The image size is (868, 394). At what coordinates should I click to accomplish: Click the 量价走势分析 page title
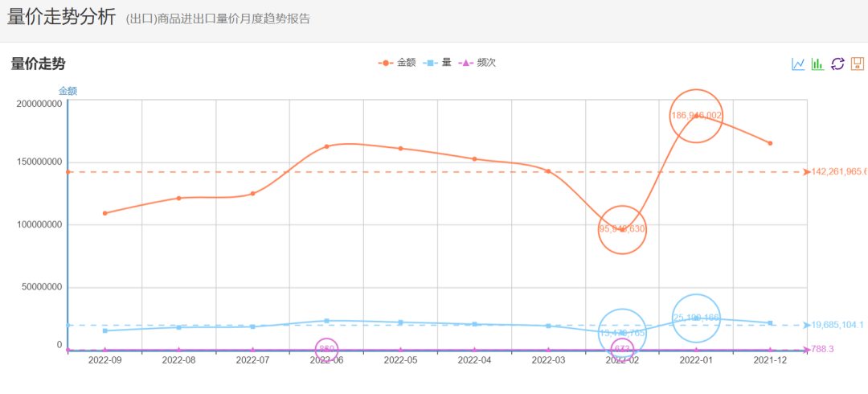pyautogui.click(x=61, y=17)
